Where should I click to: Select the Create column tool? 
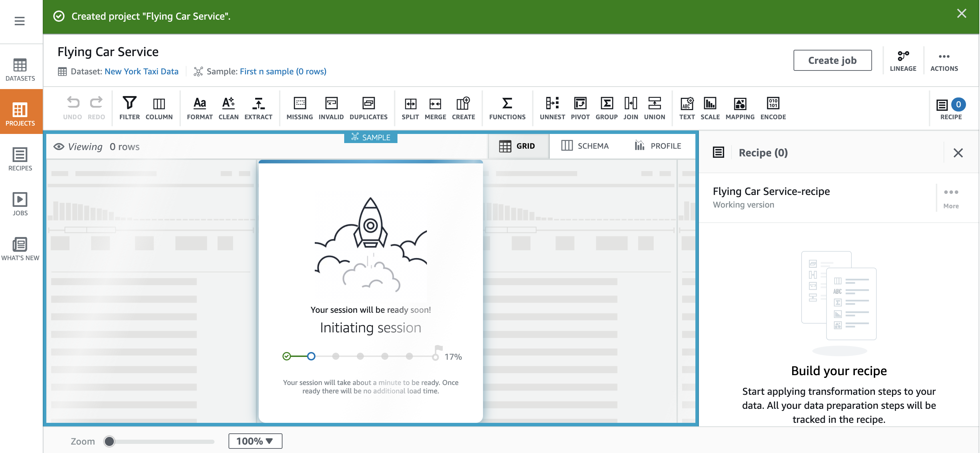(463, 108)
